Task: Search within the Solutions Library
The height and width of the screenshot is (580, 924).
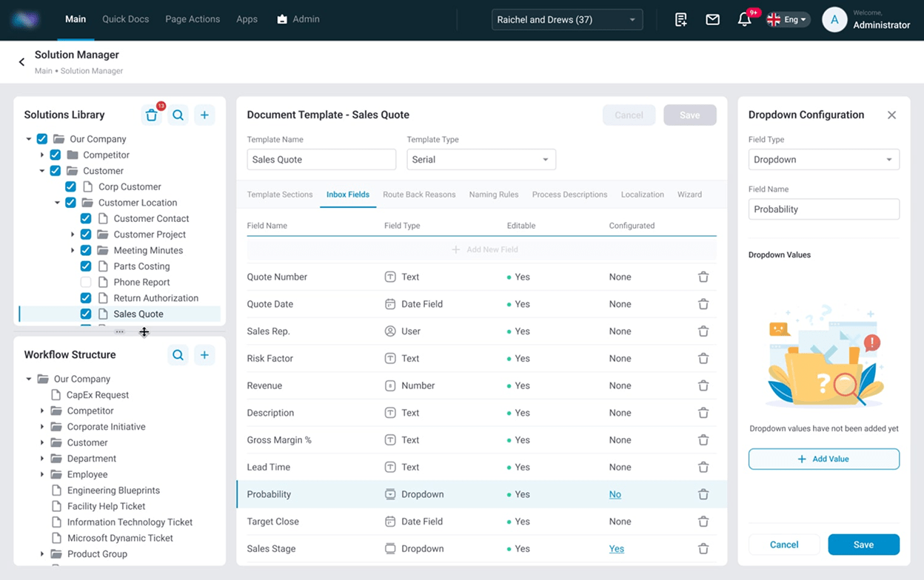Action: point(178,115)
